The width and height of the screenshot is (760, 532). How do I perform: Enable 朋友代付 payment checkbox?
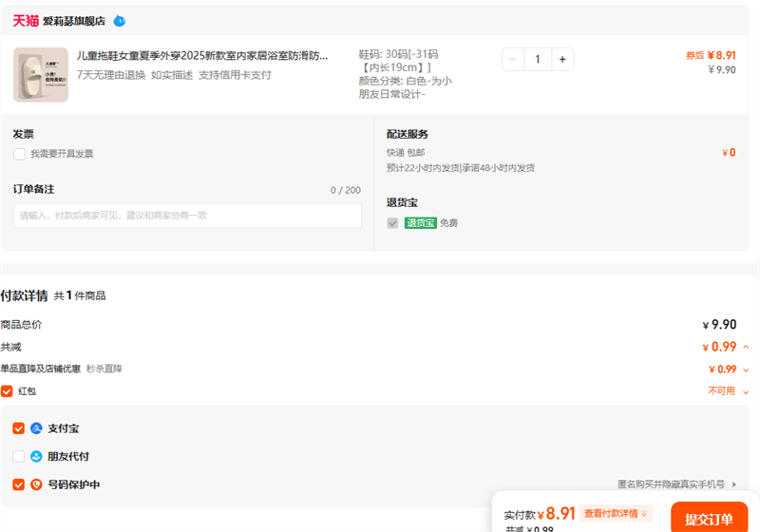[x=19, y=456]
